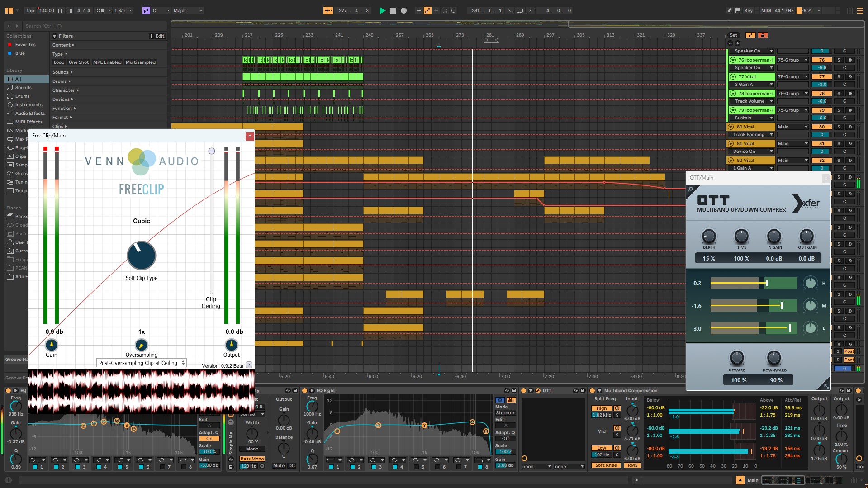Image resolution: width=868 pixels, height=488 pixels.
Task: Toggle the scale mode flat-sharp icon
Action: [x=146, y=10]
